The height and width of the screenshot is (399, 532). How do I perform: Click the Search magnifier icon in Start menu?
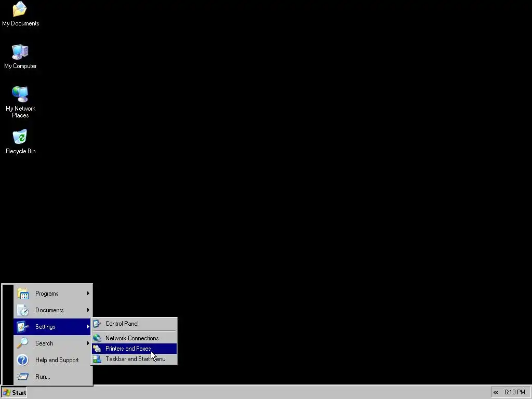coord(23,343)
